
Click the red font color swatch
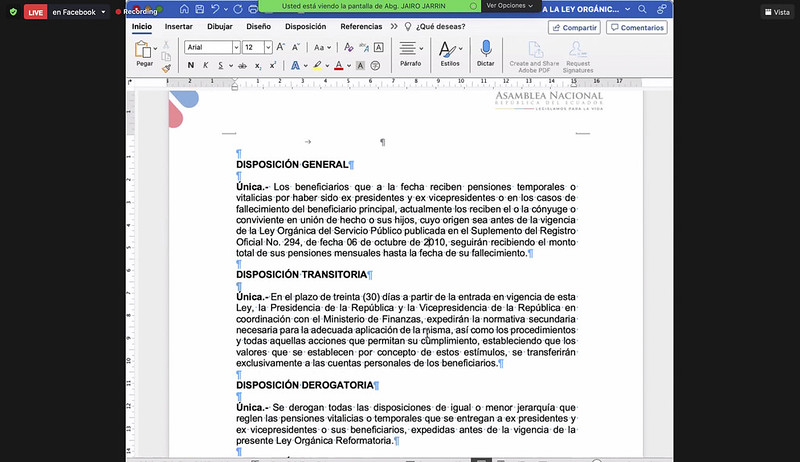click(x=339, y=65)
